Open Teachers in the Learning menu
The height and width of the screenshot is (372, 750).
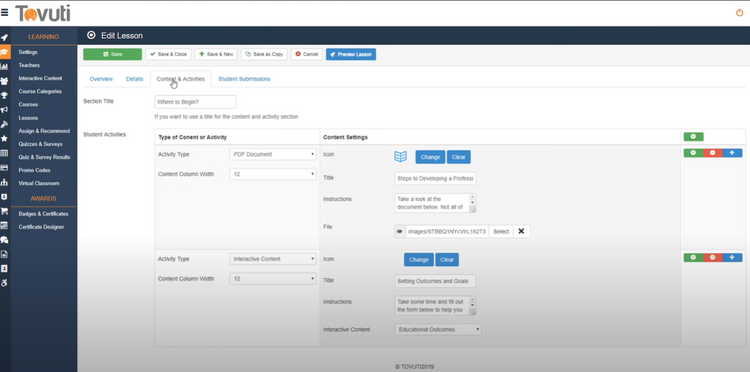click(29, 65)
